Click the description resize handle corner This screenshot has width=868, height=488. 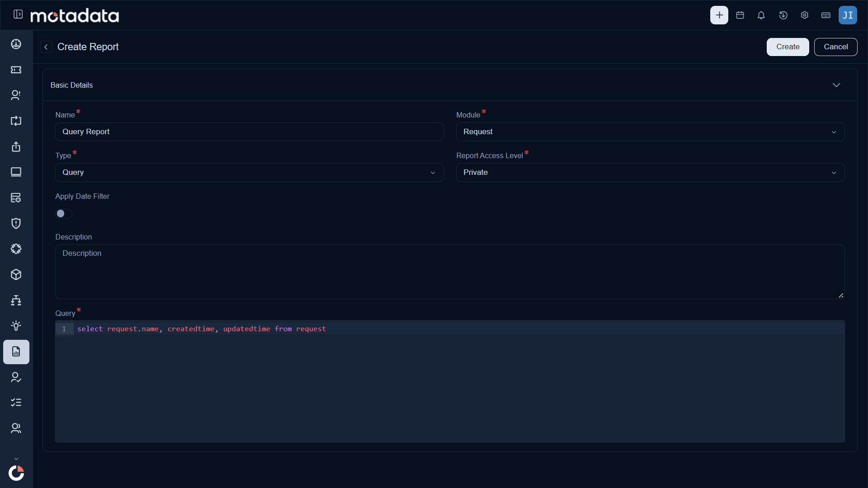(x=841, y=296)
